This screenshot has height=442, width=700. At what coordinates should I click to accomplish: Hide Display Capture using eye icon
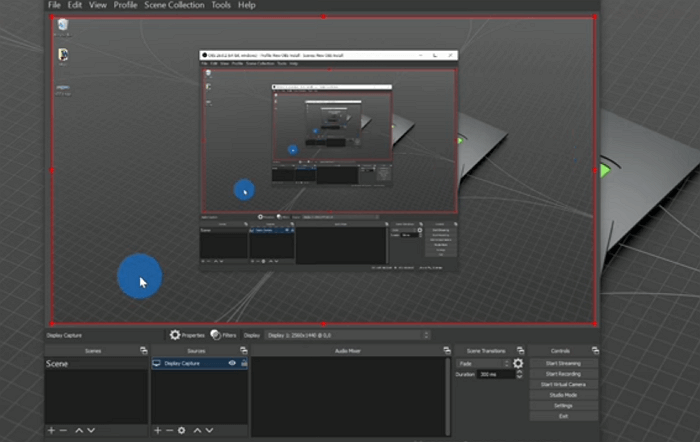tap(232, 364)
